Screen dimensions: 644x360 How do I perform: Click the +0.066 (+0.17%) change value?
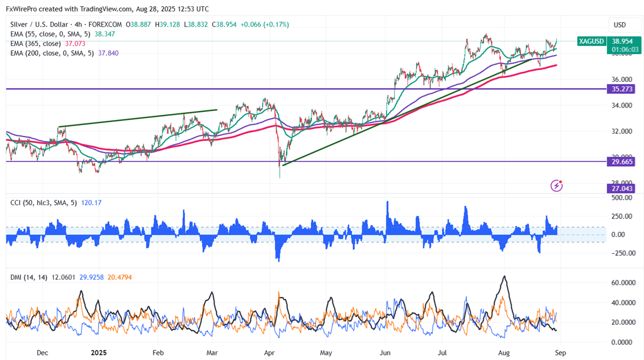265,24
